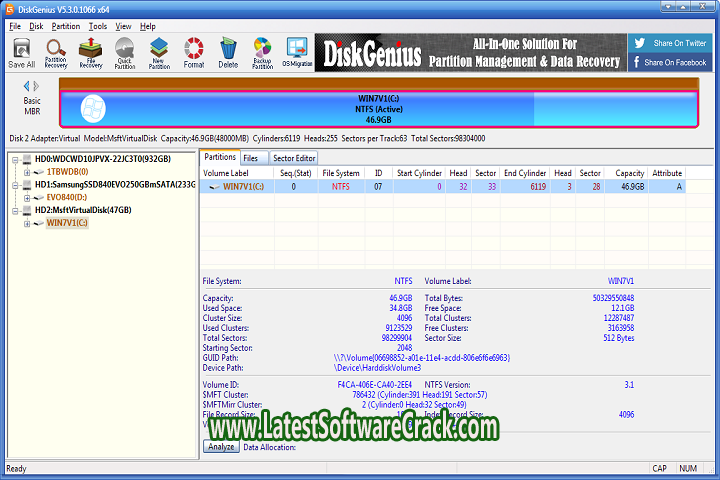Collapse the HD2 MsftVirtualDisk node
This screenshot has height=480, width=720.
point(15,211)
